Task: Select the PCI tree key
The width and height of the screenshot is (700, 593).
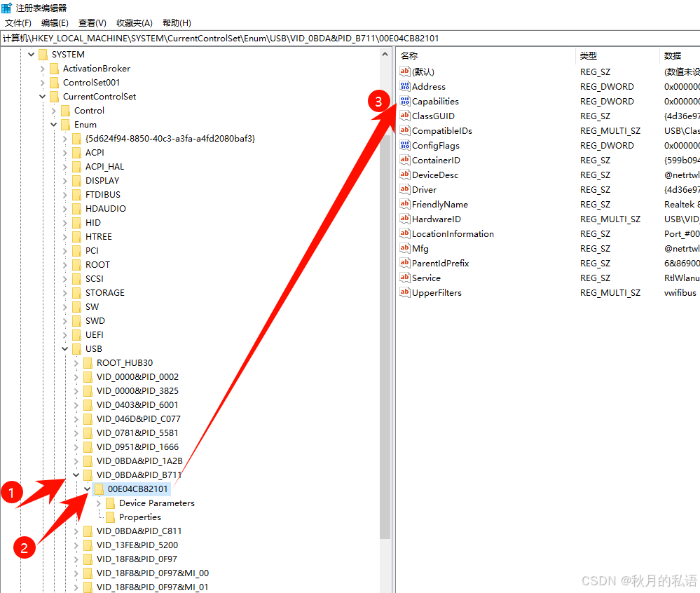Action: [x=92, y=251]
